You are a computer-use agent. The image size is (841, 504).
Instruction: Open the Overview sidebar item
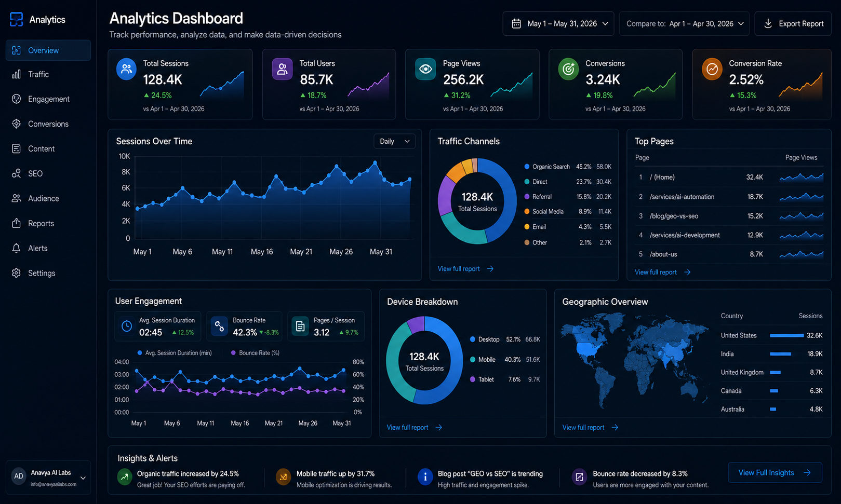click(48, 50)
